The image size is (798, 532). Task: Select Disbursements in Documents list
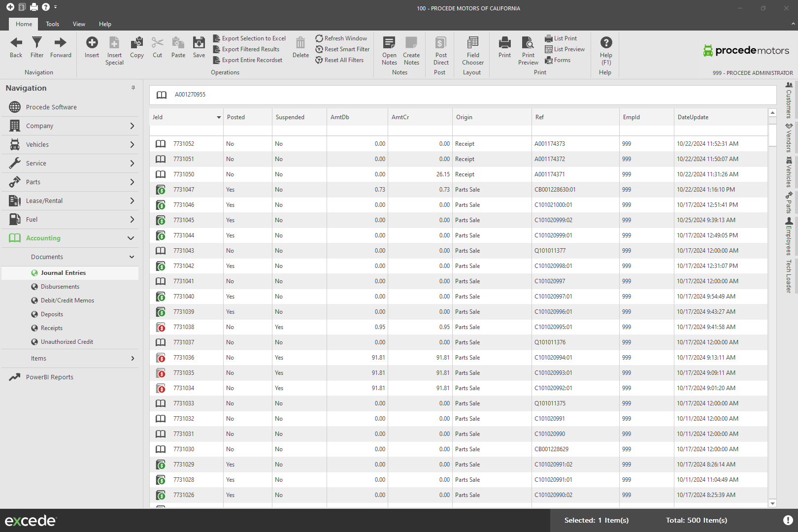[x=60, y=287]
